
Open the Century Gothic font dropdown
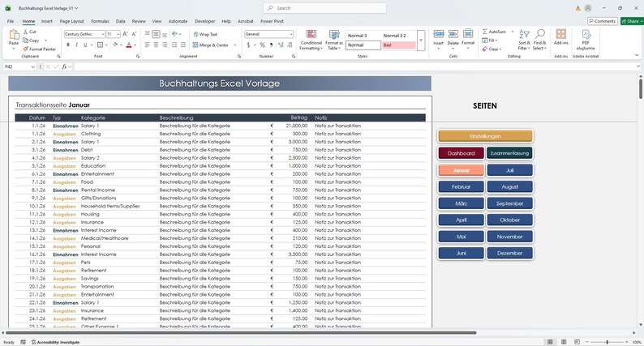103,34
